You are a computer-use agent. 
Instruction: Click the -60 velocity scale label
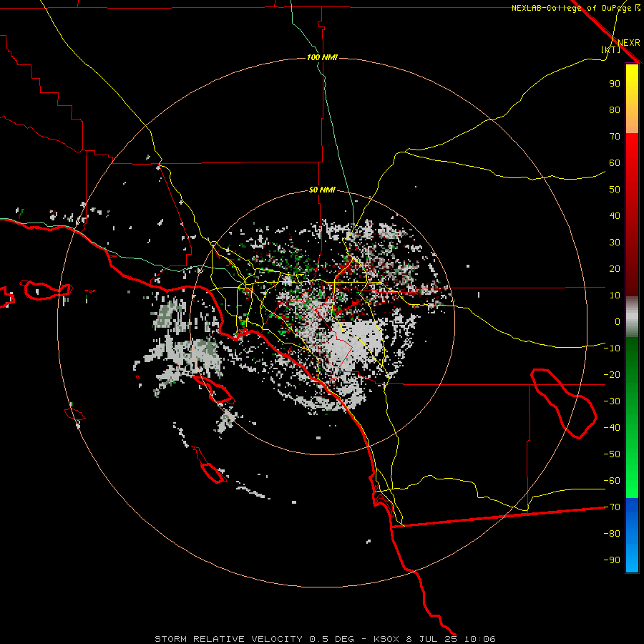point(612,481)
